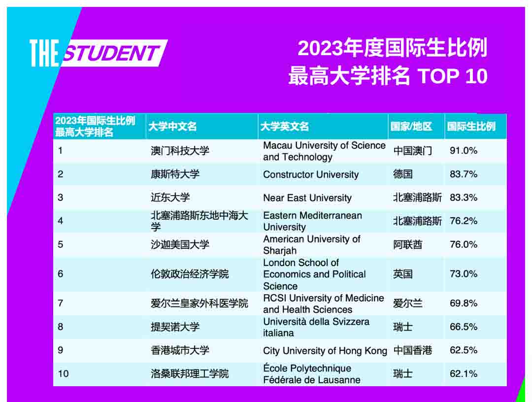Click rank number '5' in the table

pyautogui.click(x=61, y=244)
